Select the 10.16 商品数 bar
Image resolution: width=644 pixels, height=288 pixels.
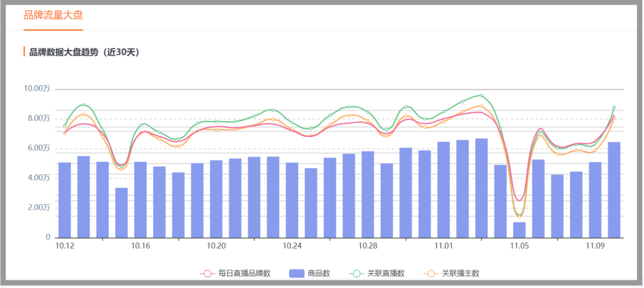pos(141,200)
